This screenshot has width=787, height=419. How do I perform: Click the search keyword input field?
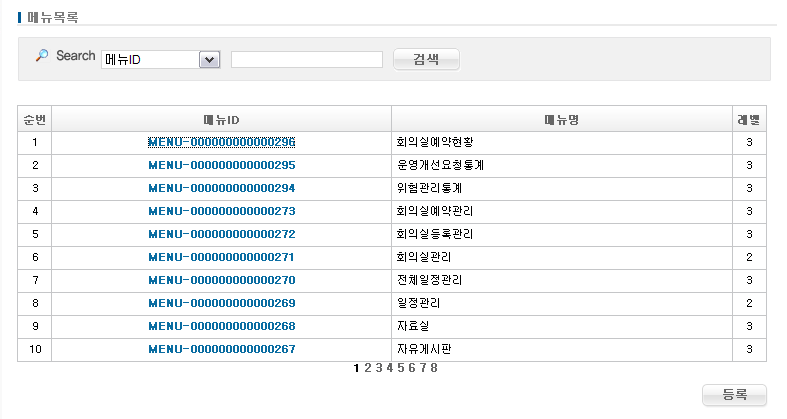(306, 60)
